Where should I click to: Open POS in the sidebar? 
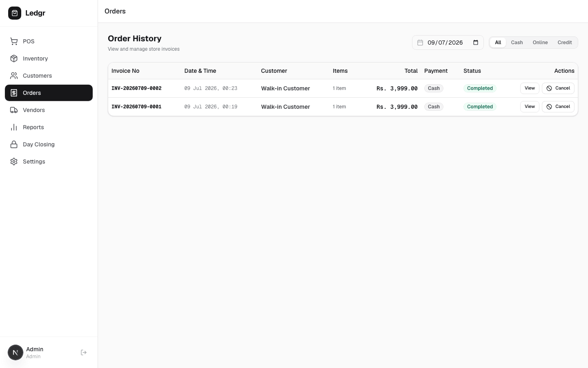(49, 41)
